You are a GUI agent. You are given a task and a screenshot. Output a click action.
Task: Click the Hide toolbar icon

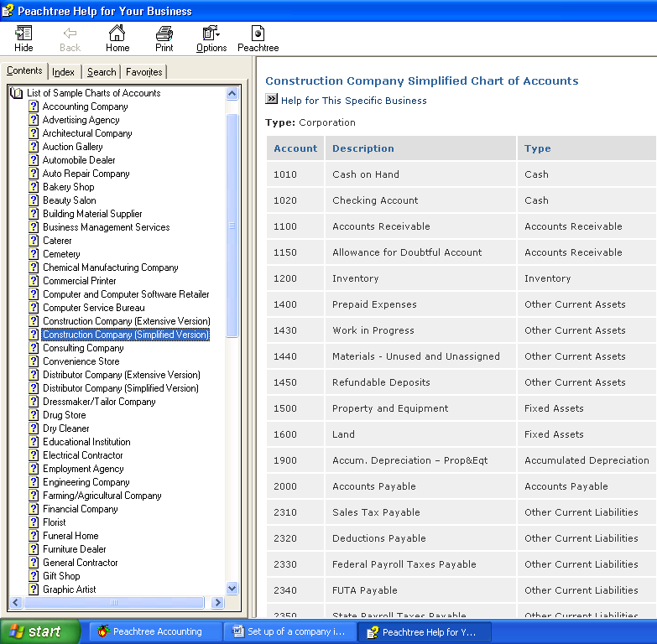pyautogui.click(x=23, y=39)
